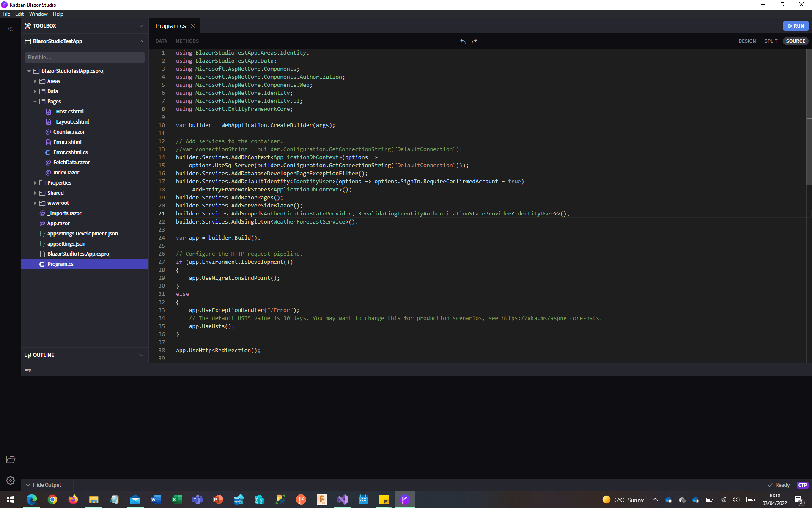
Task: Open the Counter.razor component file
Action: 69,132
